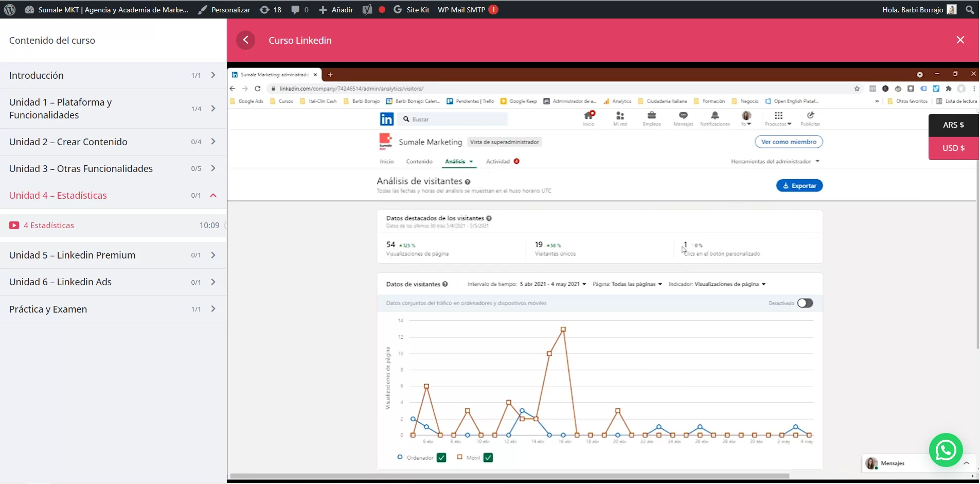Open new browser tab with plus icon

pos(330,75)
